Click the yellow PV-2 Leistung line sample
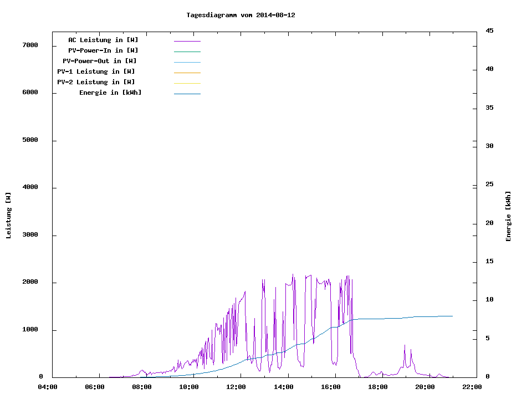This screenshot has width=532, height=399. point(187,83)
